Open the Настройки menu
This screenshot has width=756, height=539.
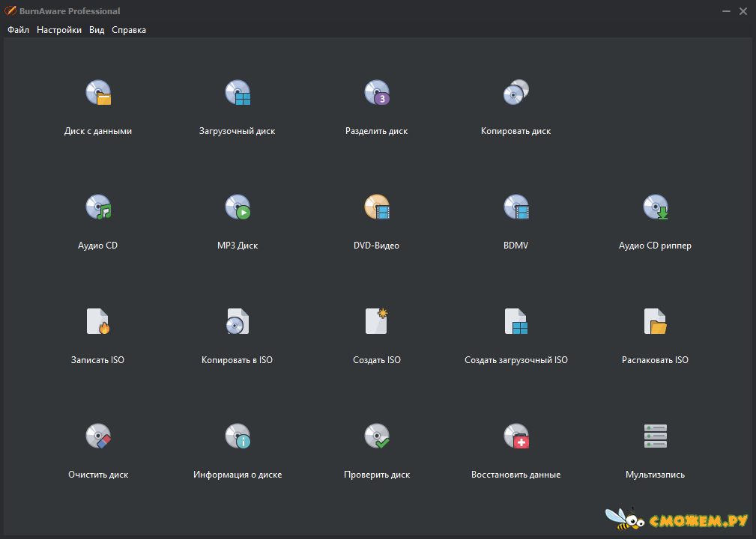(x=59, y=30)
